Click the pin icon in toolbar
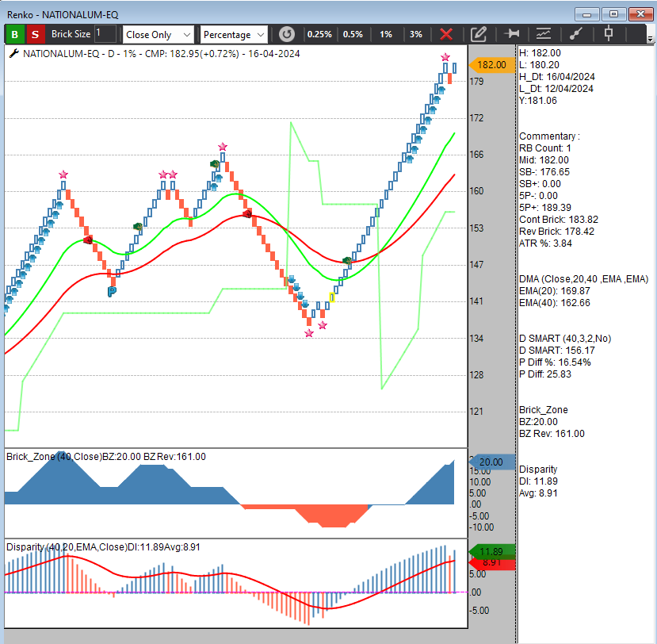Screen dimensions: 657x644 pyautogui.click(x=512, y=33)
